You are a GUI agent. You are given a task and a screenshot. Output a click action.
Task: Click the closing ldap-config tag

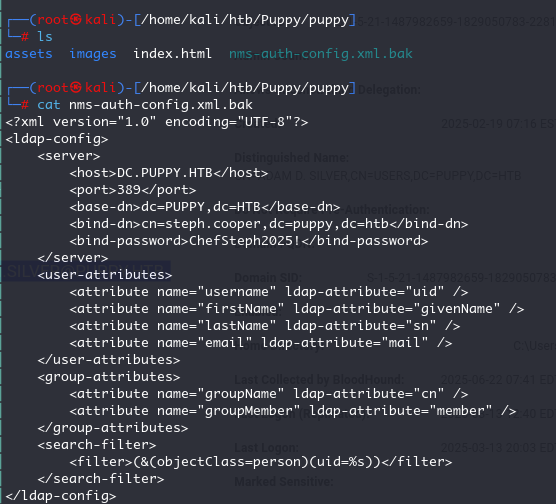[x=61, y=496]
